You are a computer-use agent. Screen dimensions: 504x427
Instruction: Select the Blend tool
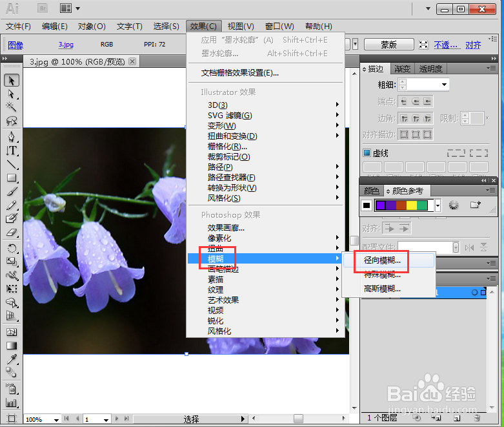tap(12, 373)
